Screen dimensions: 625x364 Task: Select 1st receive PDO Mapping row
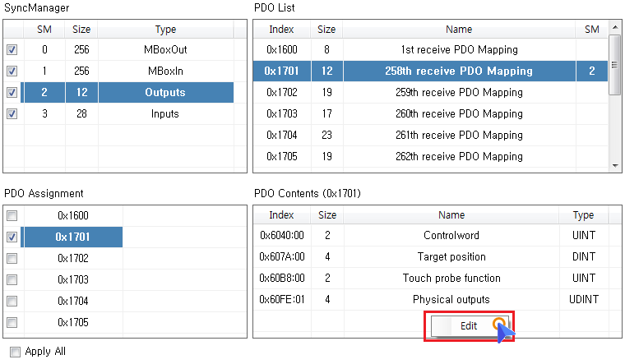click(x=461, y=50)
